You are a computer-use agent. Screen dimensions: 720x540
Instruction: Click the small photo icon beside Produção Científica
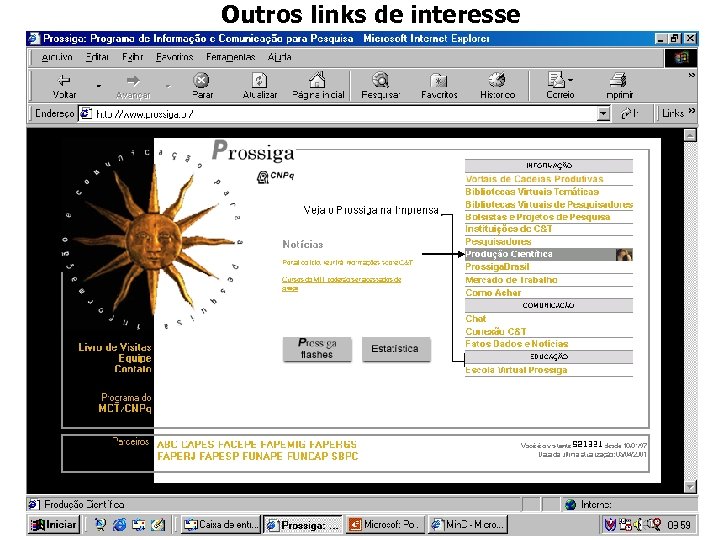(x=624, y=254)
